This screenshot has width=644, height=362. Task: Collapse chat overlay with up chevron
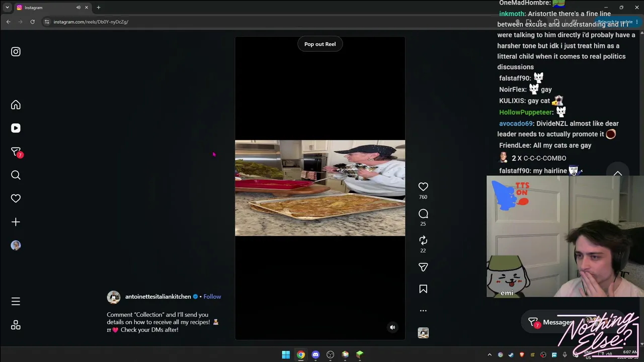coord(618,173)
